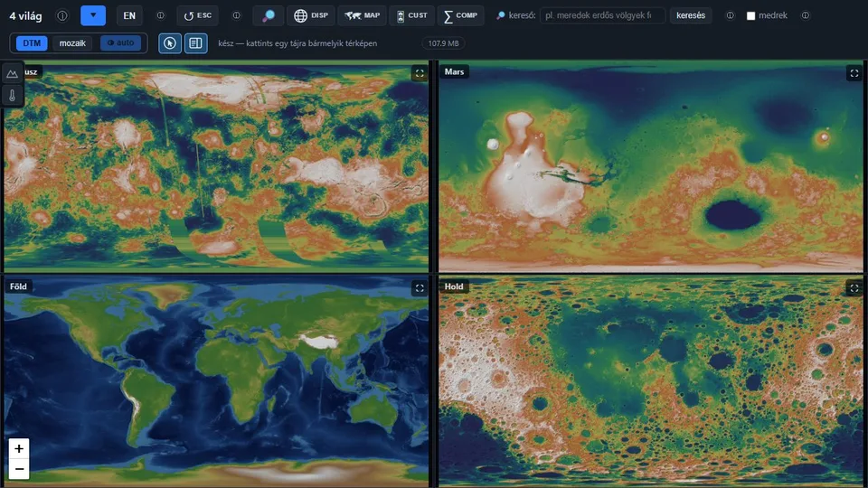Screen dimensions: 868x488
Task: Open the CUST customization menu
Action: pos(412,15)
